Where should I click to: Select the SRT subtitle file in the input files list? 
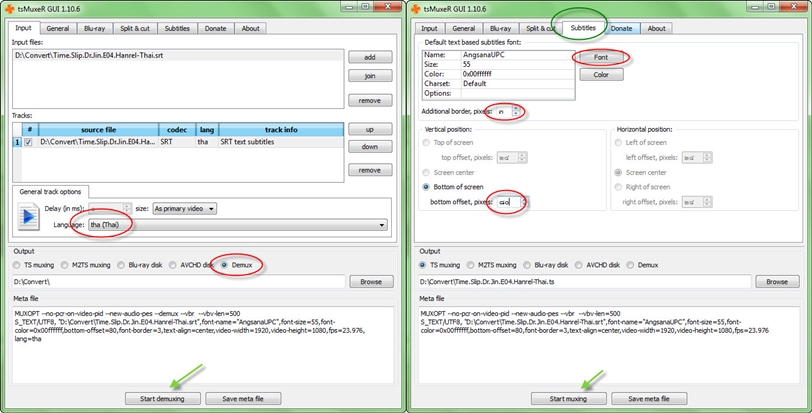(178, 55)
